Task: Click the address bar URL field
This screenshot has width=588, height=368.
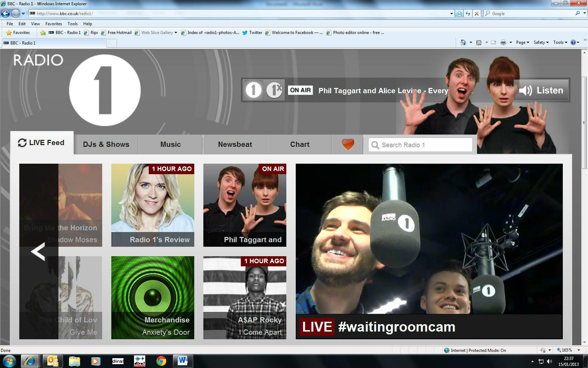Action: point(238,14)
